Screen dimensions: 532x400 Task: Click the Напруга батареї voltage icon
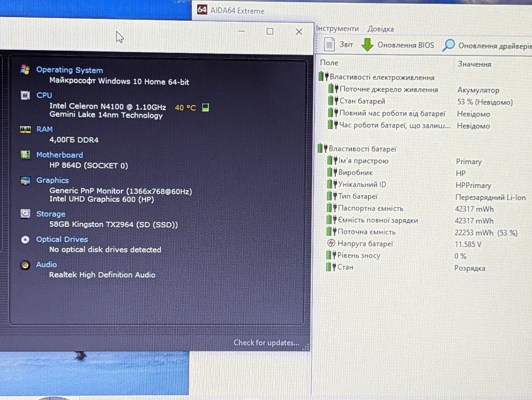(x=331, y=243)
